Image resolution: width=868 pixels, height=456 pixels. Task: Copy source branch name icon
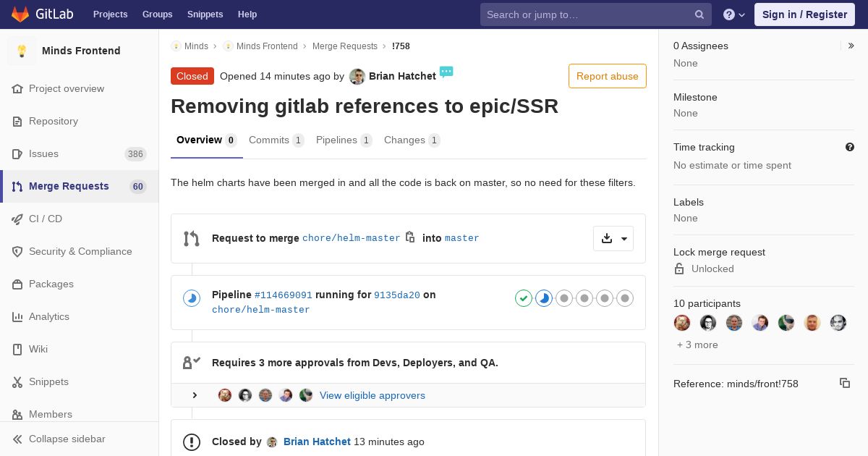pyautogui.click(x=410, y=237)
